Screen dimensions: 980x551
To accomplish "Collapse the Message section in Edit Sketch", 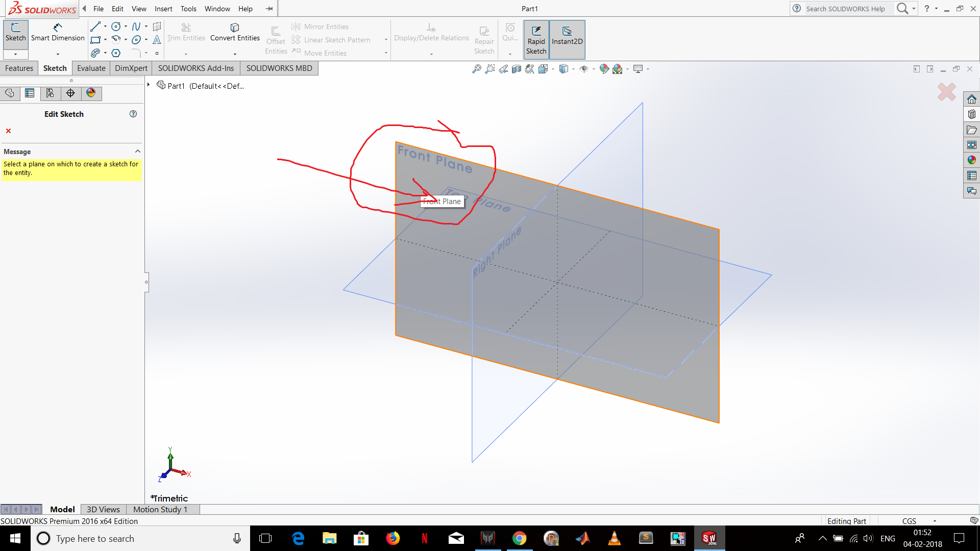I will point(137,151).
